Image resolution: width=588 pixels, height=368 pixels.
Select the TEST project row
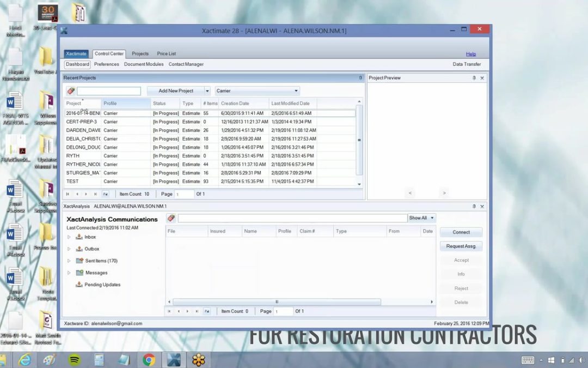pos(210,182)
